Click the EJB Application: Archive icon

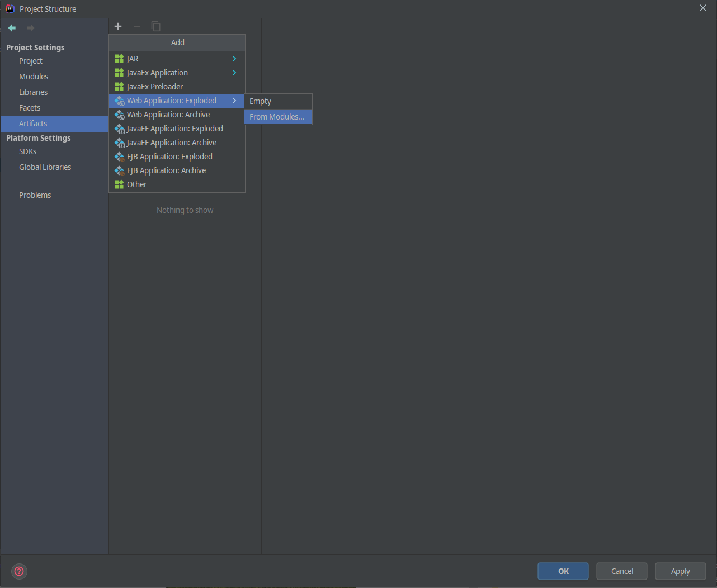click(x=119, y=170)
